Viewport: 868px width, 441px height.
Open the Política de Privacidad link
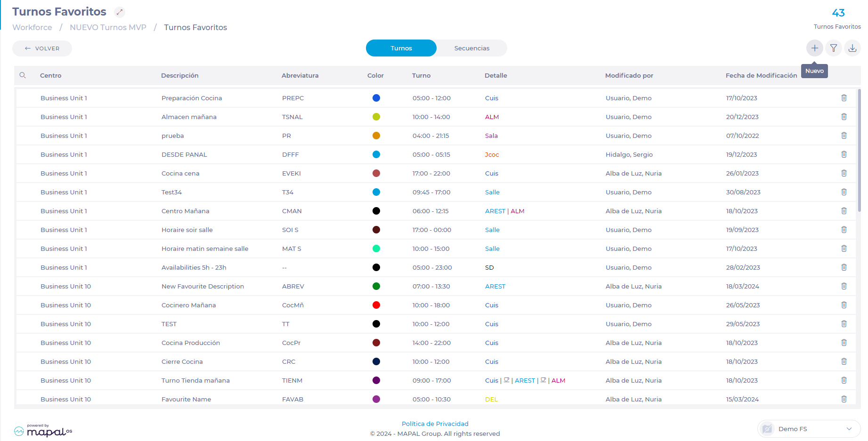[x=435, y=424]
